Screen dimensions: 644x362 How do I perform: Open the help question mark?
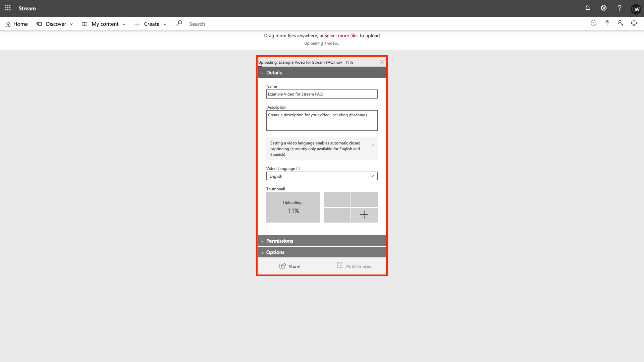(x=620, y=8)
